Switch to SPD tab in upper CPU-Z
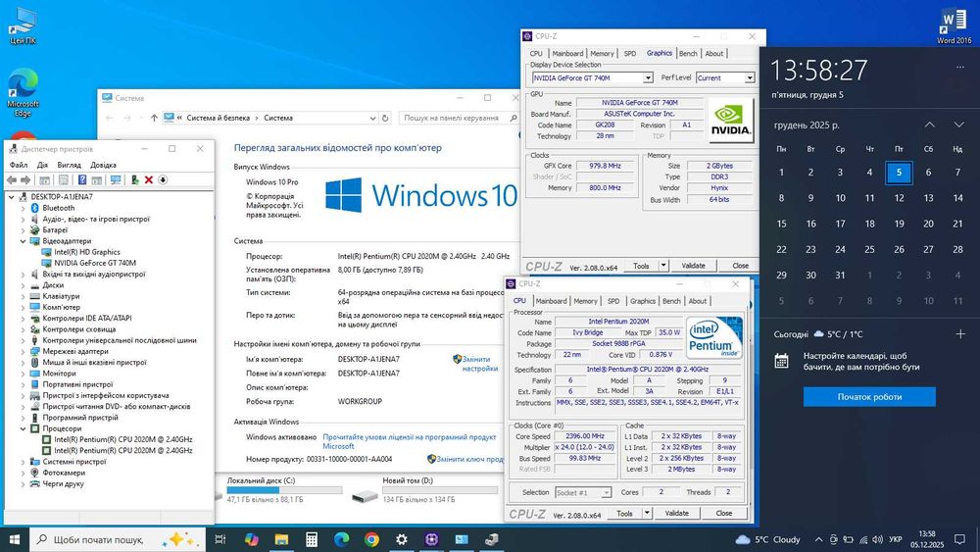 pyautogui.click(x=630, y=54)
